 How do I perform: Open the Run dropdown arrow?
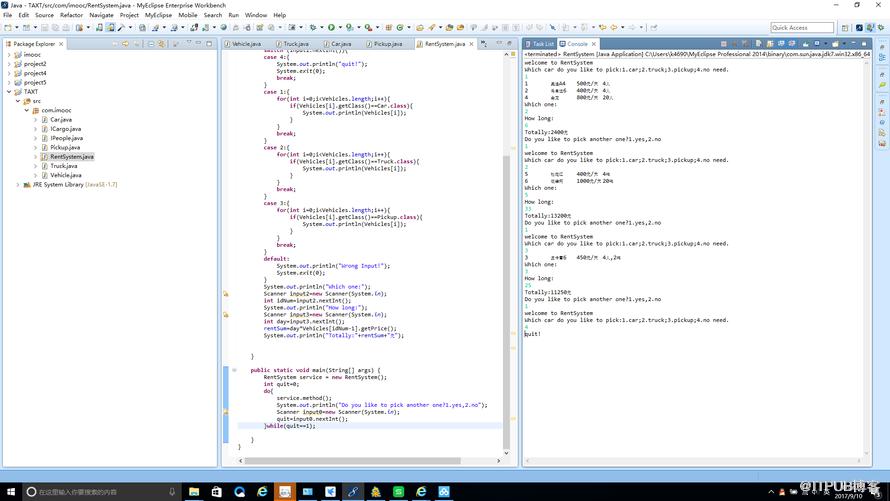(x=339, y=27)
